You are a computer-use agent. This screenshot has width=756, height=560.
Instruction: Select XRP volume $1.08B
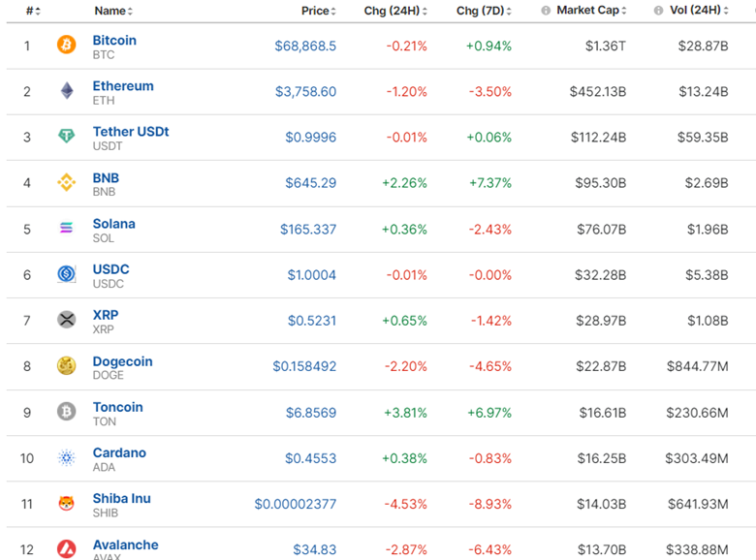click(x=708, y=321)
